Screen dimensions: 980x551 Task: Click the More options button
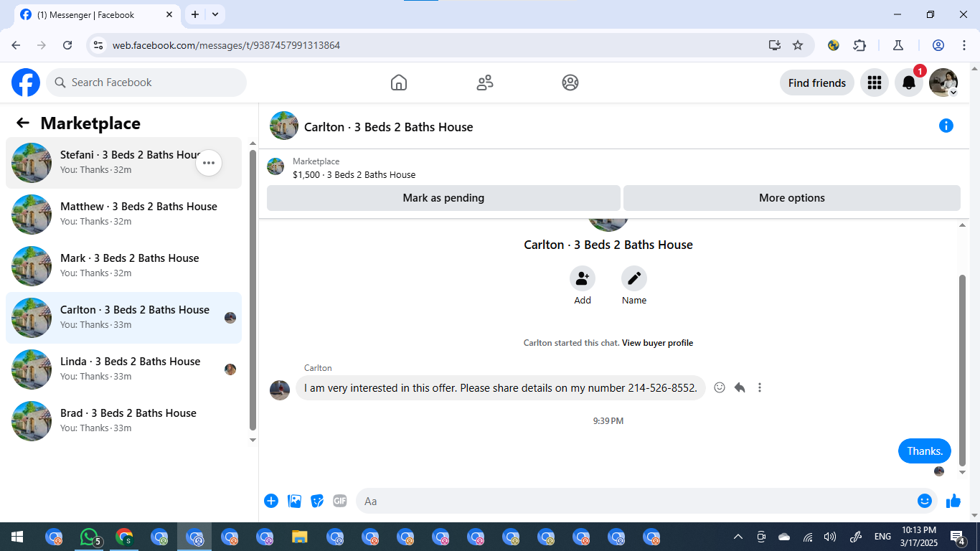(792, 198)
